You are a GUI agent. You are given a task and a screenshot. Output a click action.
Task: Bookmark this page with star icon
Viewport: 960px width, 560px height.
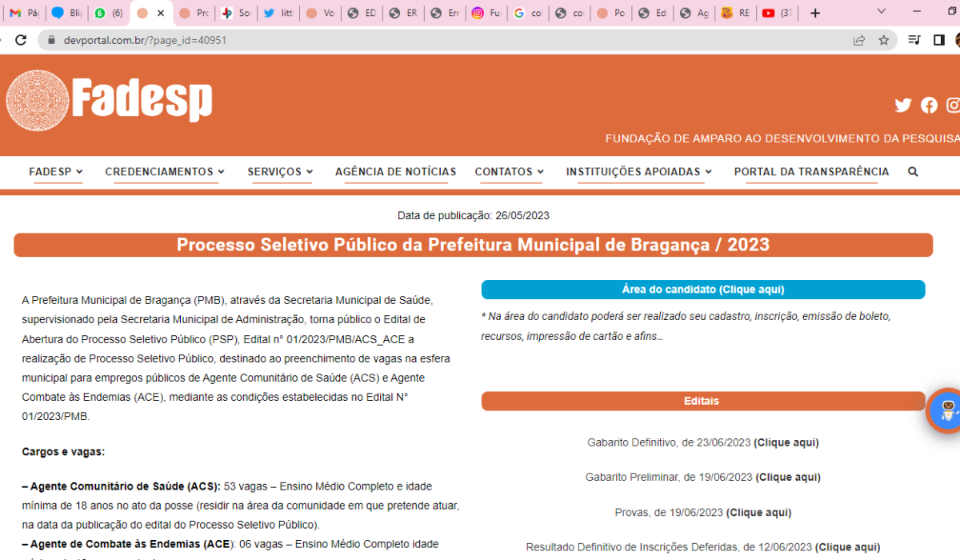(884, 40)
